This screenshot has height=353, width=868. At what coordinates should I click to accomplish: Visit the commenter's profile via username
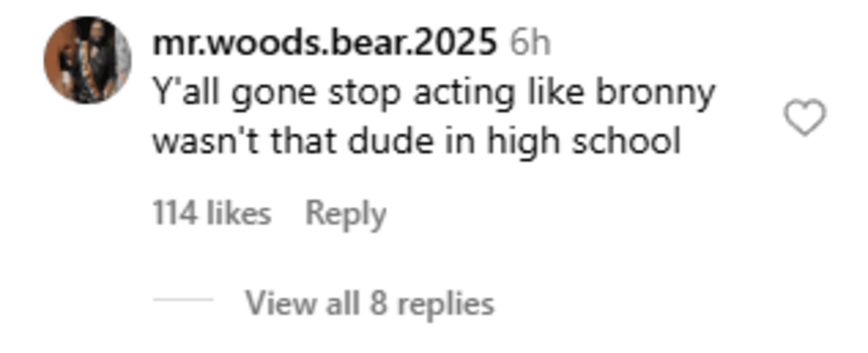325,42
